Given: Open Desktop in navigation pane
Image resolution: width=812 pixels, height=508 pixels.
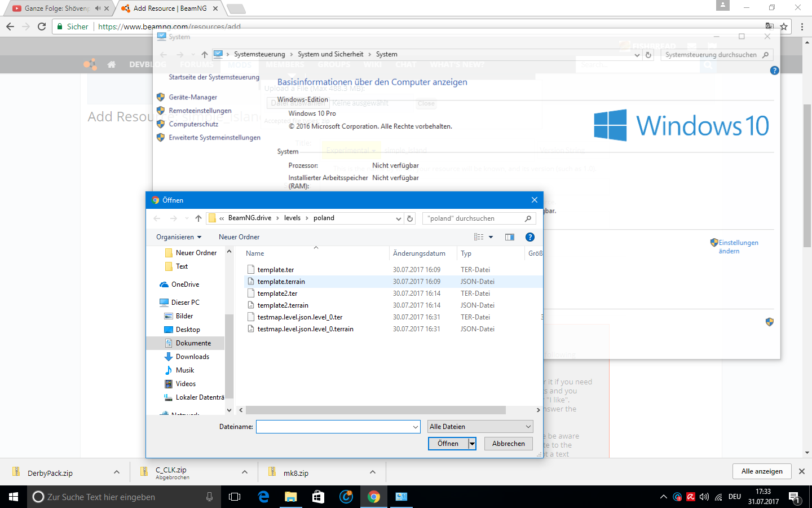Looking at the screenshot, I should tap(188, 330).
